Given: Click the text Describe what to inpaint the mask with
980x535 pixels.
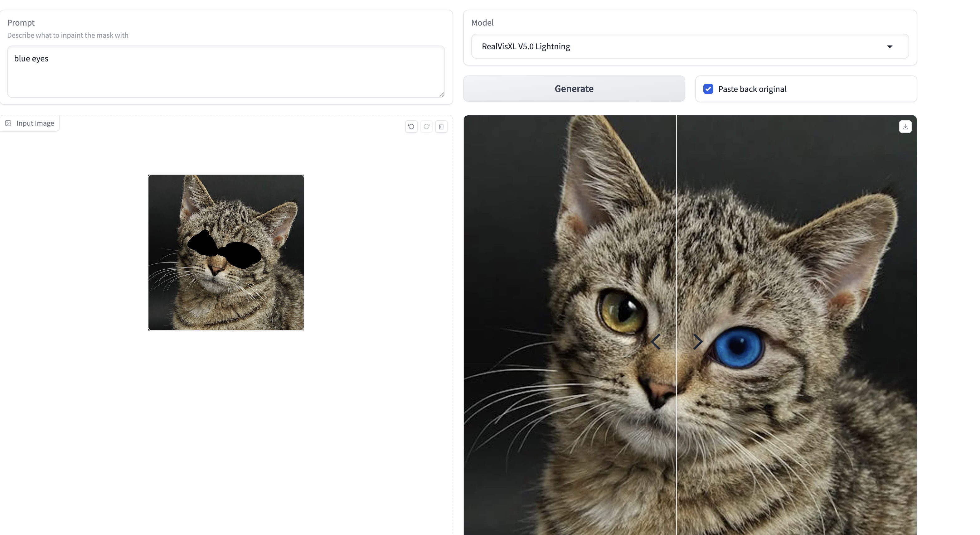Looking at the screenshot, I should click(x=68, y=35).
